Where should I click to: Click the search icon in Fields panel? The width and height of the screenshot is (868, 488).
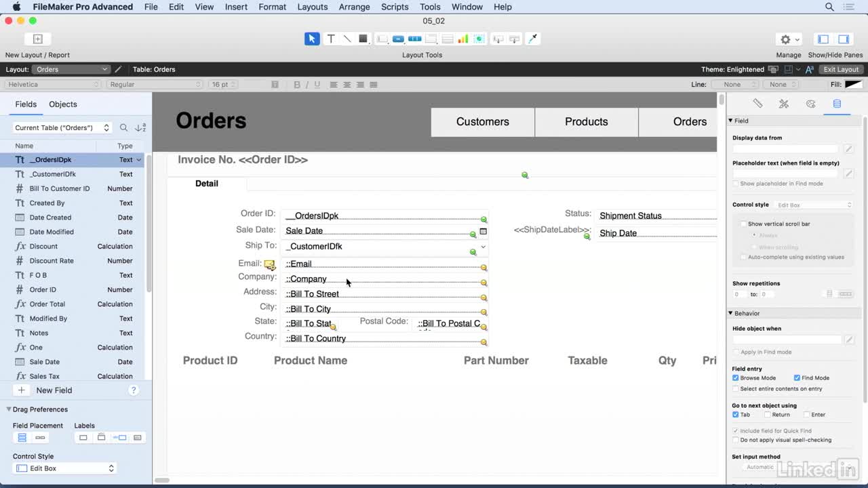point(123,127)
